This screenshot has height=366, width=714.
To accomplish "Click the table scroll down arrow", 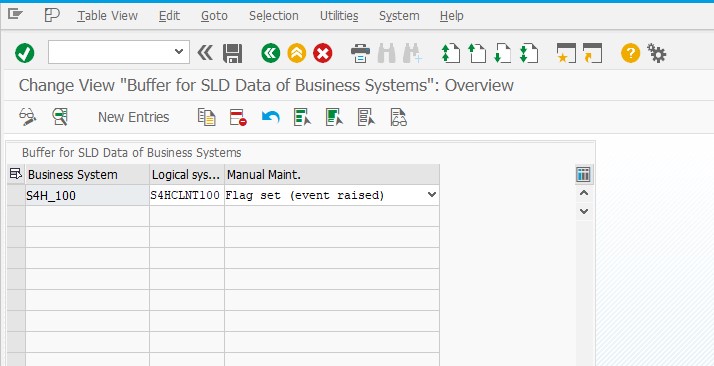I will tap(584, 211).
